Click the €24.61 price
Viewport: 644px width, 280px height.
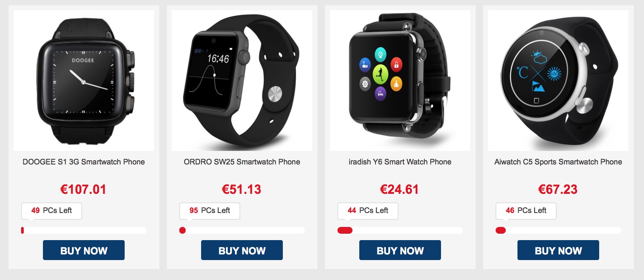pyautogui.click(x=400, y=189)
